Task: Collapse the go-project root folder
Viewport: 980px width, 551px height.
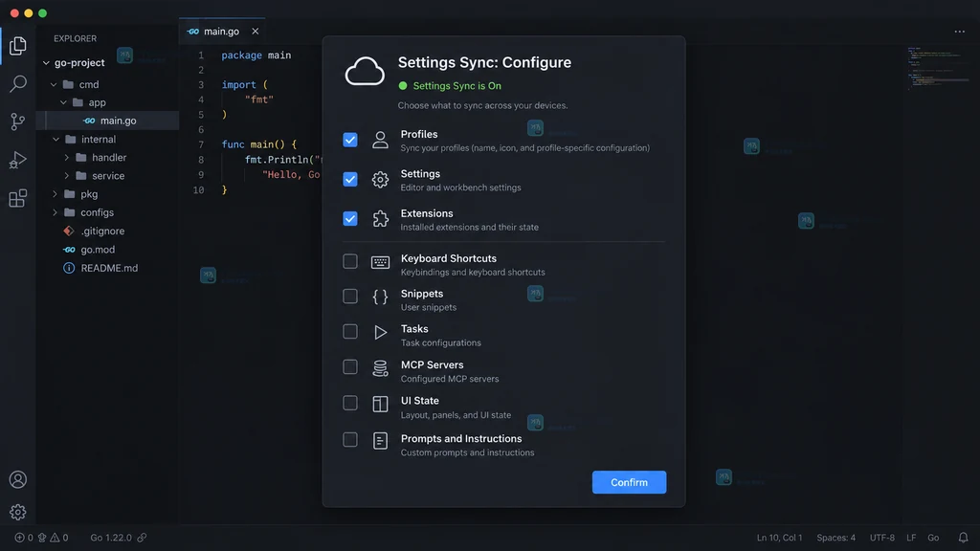Action: coord(46,62)
